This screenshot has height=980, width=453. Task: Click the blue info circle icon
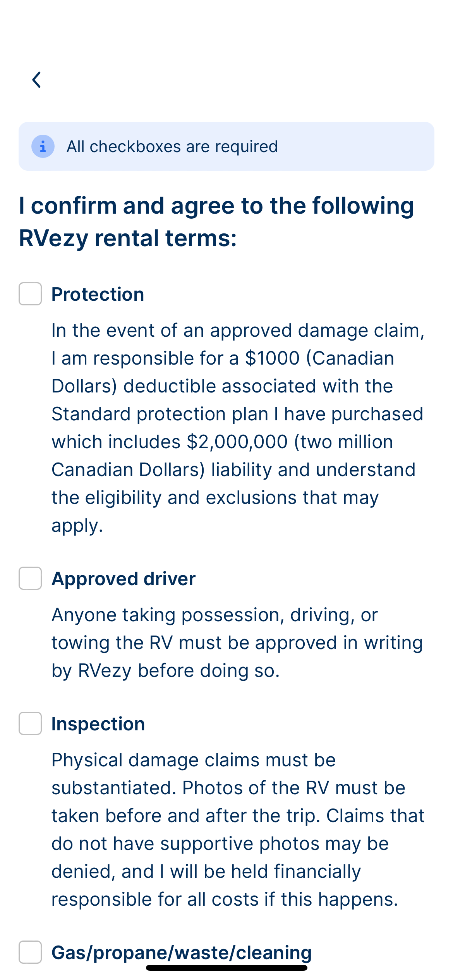(43, 146)
